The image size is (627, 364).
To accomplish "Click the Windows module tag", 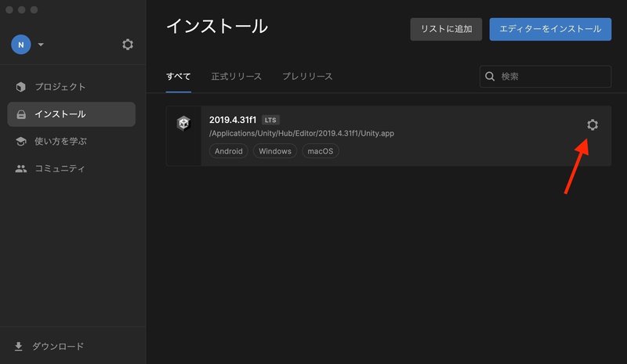I will pos(275,151).
